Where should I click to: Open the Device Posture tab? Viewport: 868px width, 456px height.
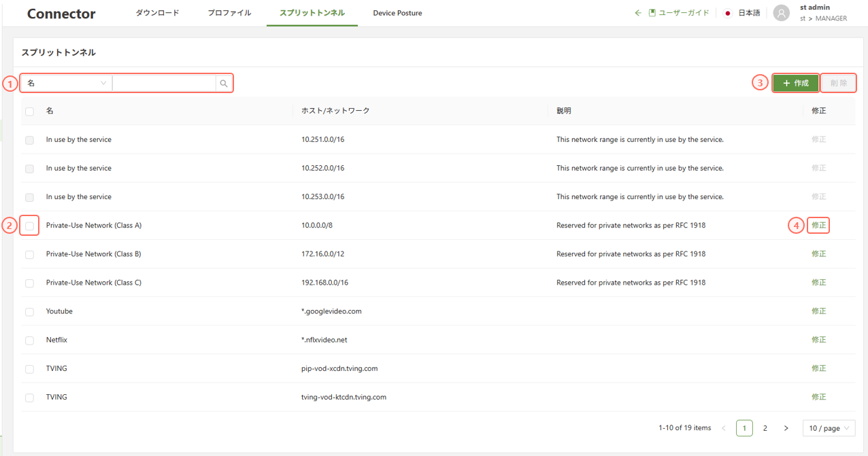click(x=397, y=13)
